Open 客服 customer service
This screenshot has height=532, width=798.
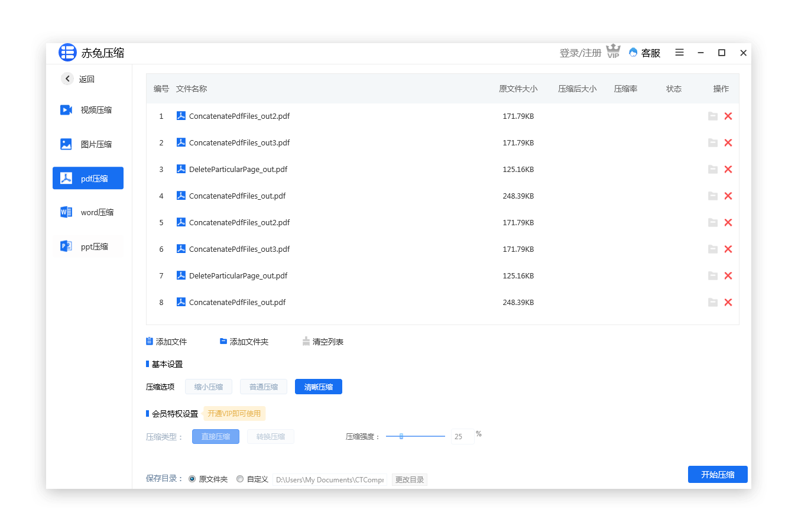[645, 53]
